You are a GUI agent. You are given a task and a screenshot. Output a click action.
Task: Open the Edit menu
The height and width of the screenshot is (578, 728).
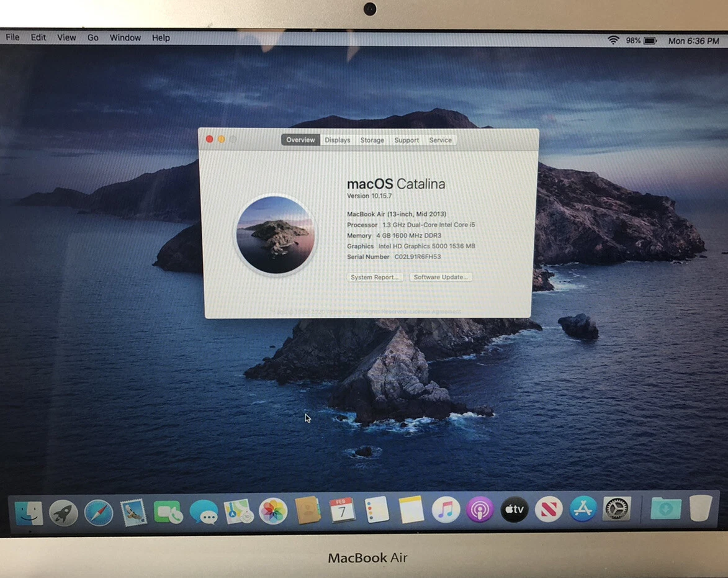tap(38, 37)
